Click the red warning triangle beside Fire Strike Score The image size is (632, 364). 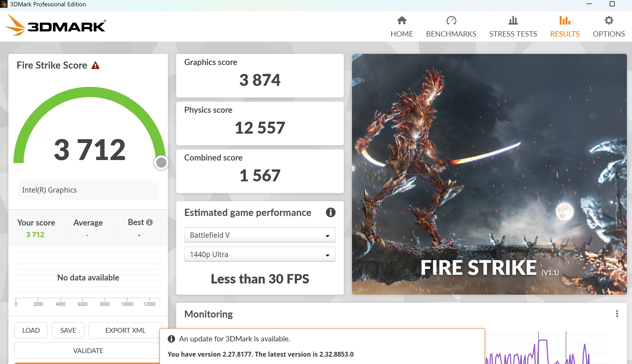tap(95, 66)
